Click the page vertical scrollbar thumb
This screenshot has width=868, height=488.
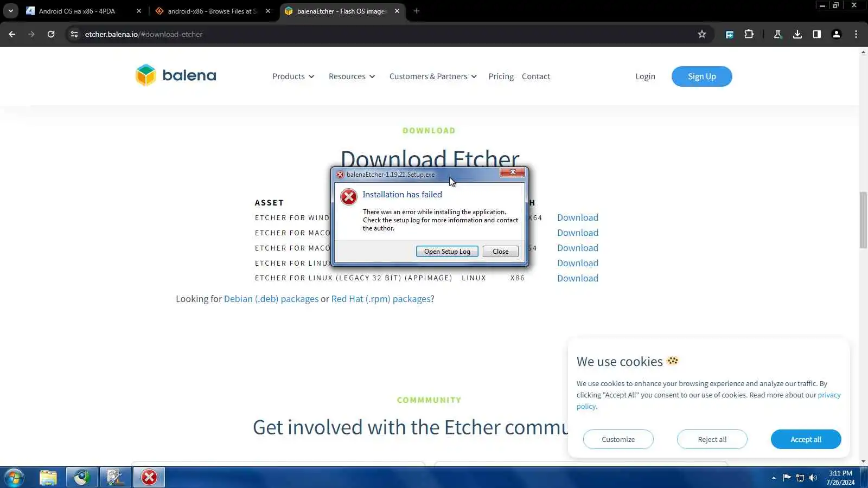[x=863, y=220]
